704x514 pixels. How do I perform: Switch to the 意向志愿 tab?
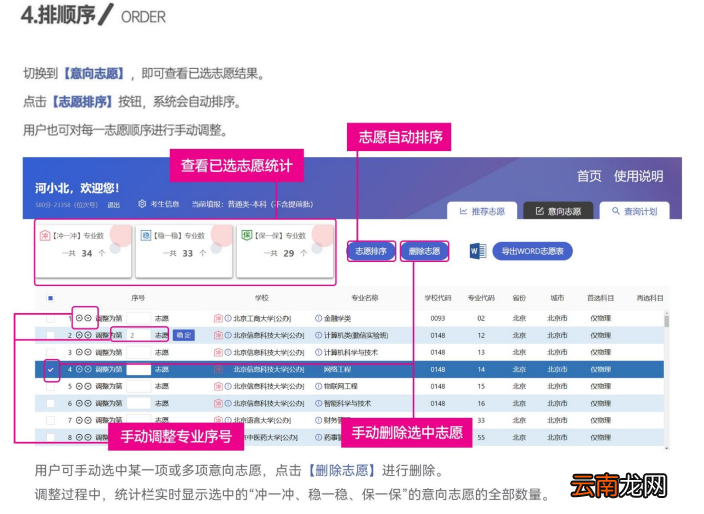click(558, 211)
